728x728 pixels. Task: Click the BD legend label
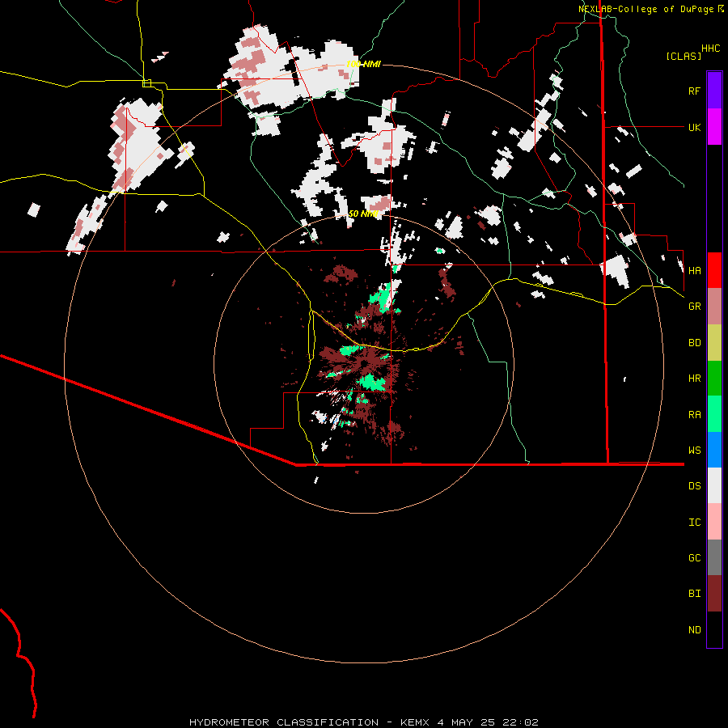tap(694, 343)
